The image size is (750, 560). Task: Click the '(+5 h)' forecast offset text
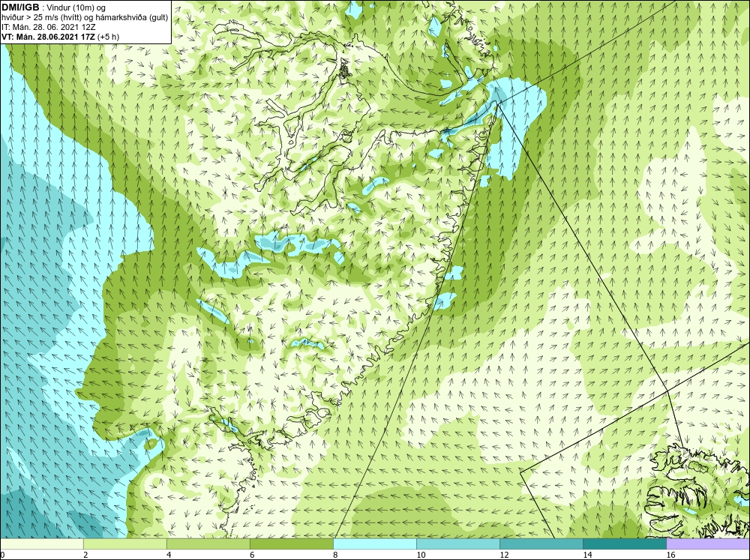(x=108, y=37)
